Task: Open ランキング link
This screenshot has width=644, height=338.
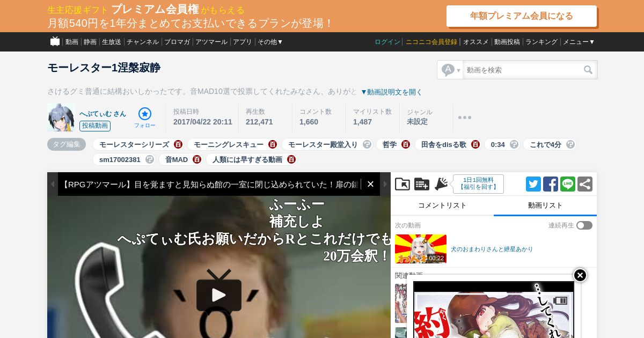Action: coord(541,42)
